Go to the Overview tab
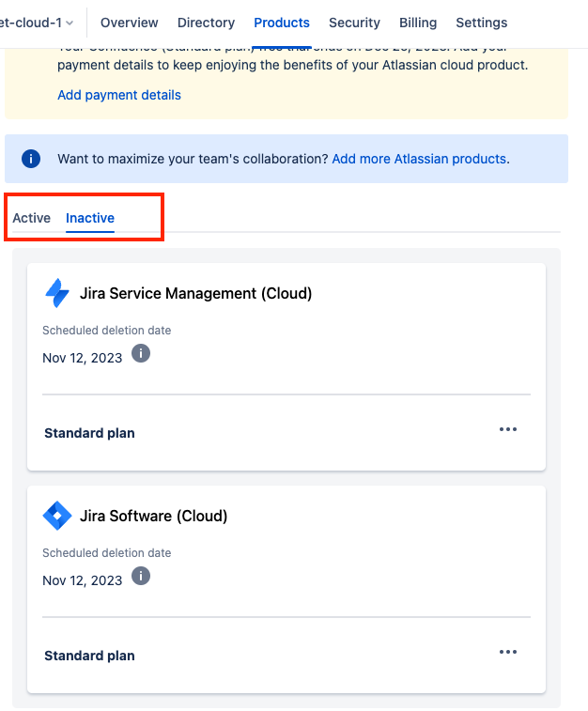This screenshot has height=711, width=588. click(130, 23)
